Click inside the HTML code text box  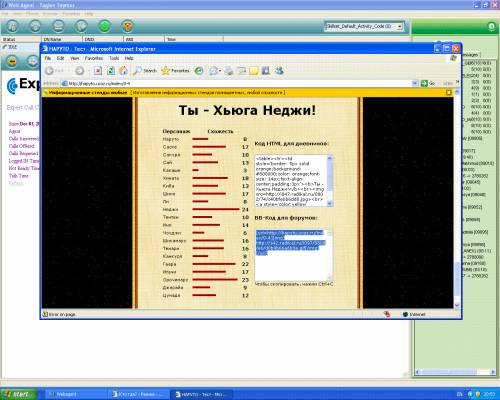pyautogui.click(x=294, y=180)
